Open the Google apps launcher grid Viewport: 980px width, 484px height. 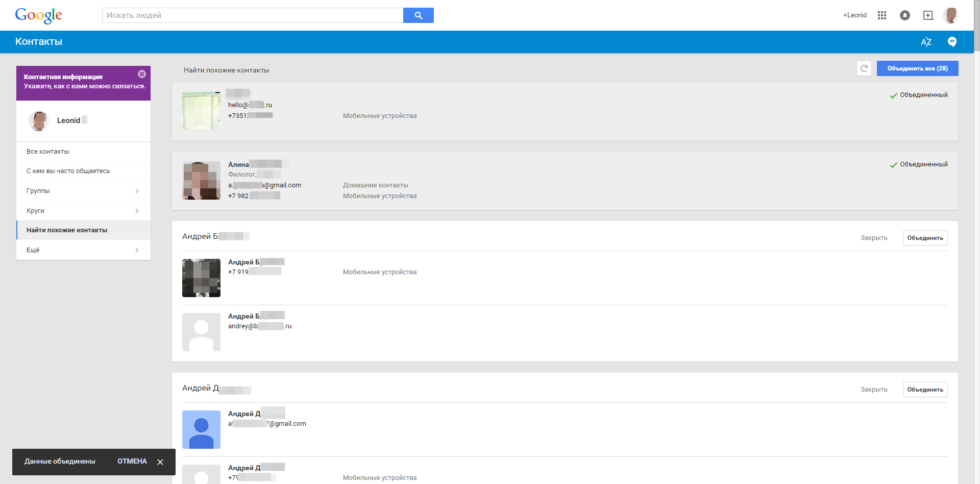[881, 15]
